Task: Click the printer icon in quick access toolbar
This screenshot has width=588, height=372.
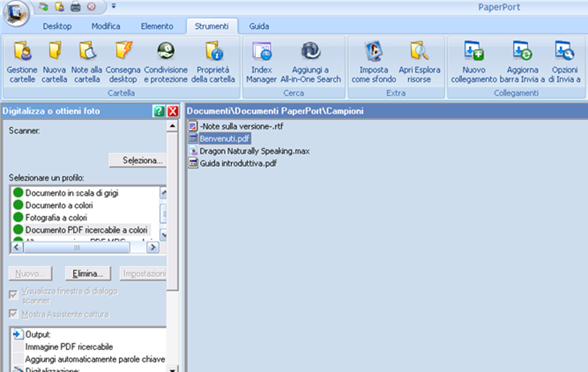Action: click(x=76, y=6)
